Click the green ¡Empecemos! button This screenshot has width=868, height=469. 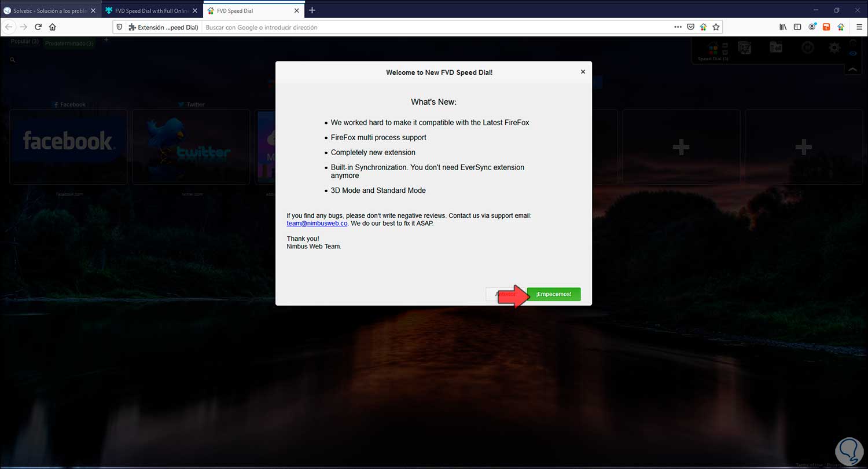pos(554,294)
